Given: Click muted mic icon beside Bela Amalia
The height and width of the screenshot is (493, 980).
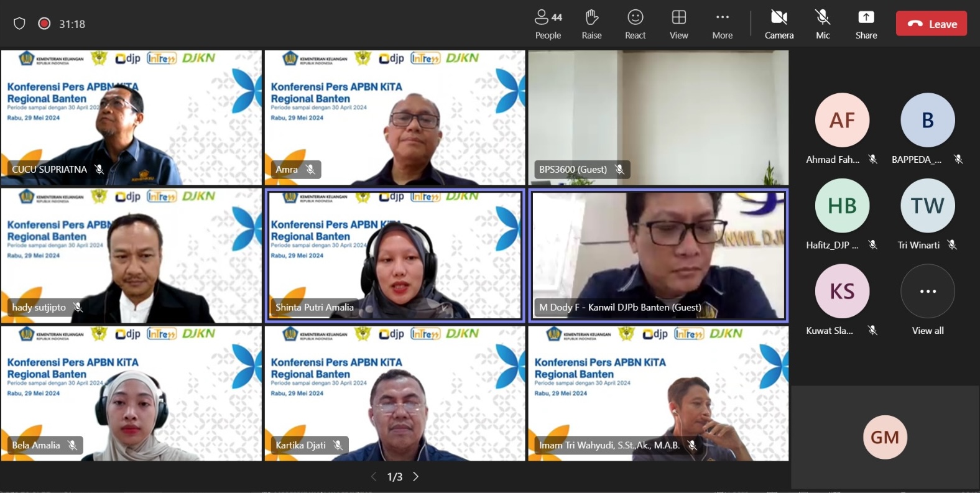Looking at the screenshot, I should [72, 445].
